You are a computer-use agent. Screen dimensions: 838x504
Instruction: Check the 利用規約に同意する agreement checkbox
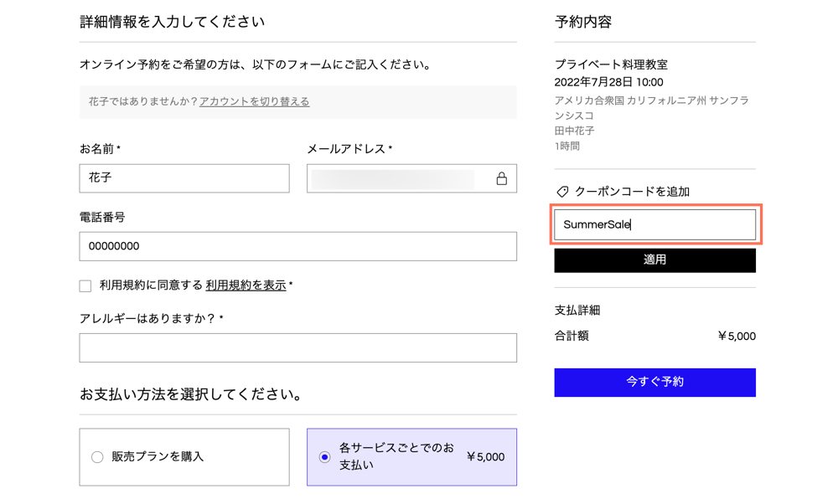pos(85,285)
